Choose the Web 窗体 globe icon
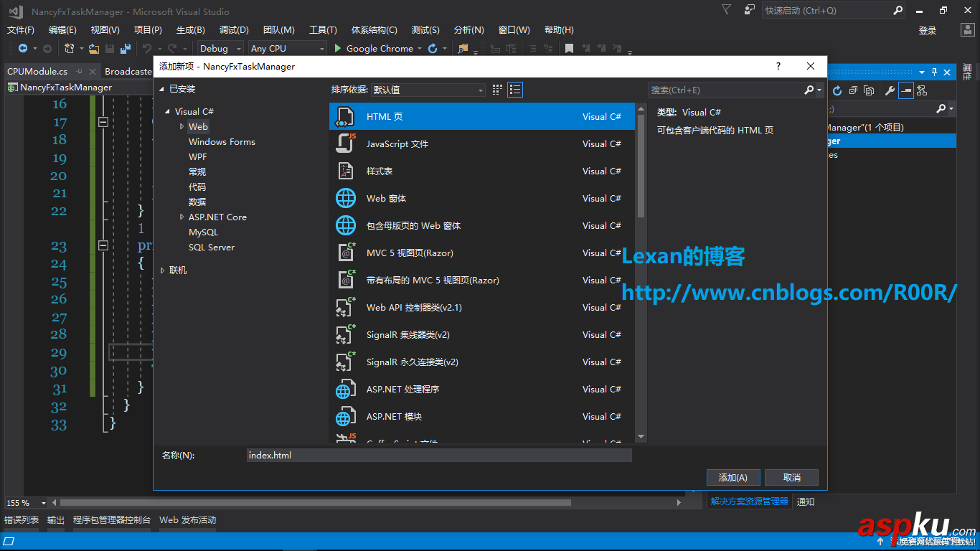980x551 pixels. pos(346,198)
